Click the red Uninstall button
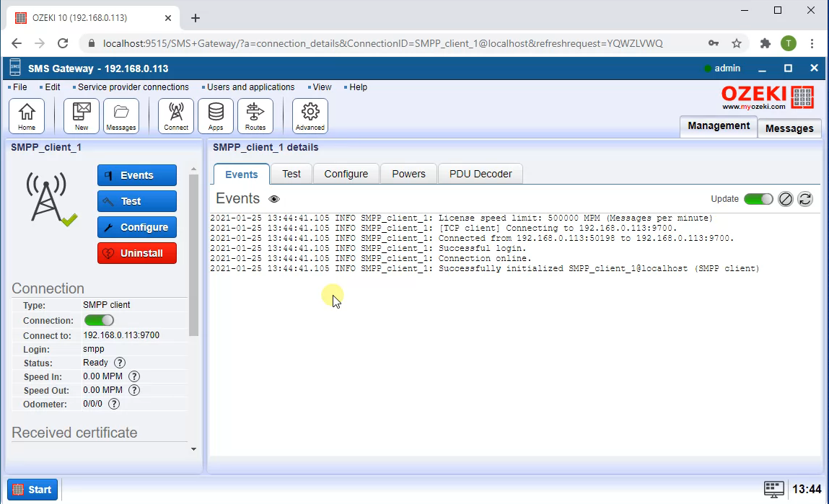The image size is (829, 504). (x=137, y=253)
